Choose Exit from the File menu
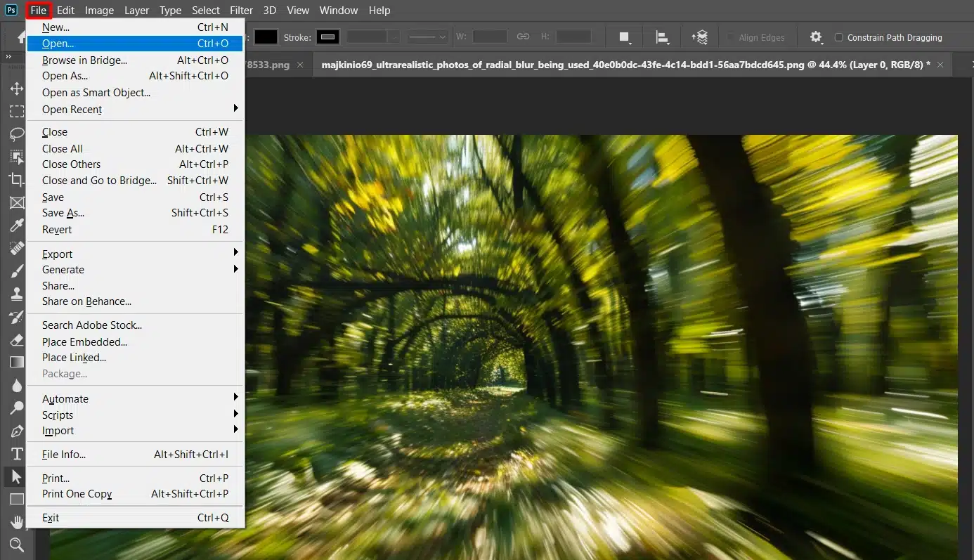The width and height of the screenshot is (974, 560). point(135,518)
